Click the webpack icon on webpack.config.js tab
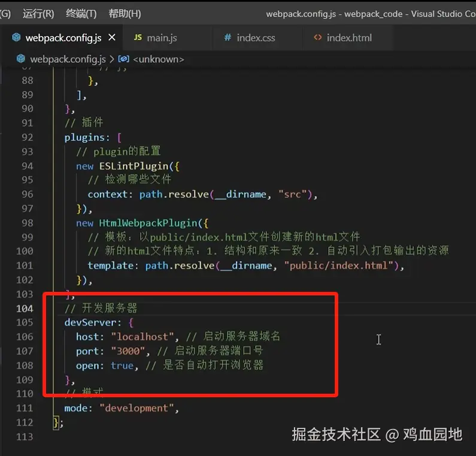Viewport: 476px width, 456px height. [16, 37]
